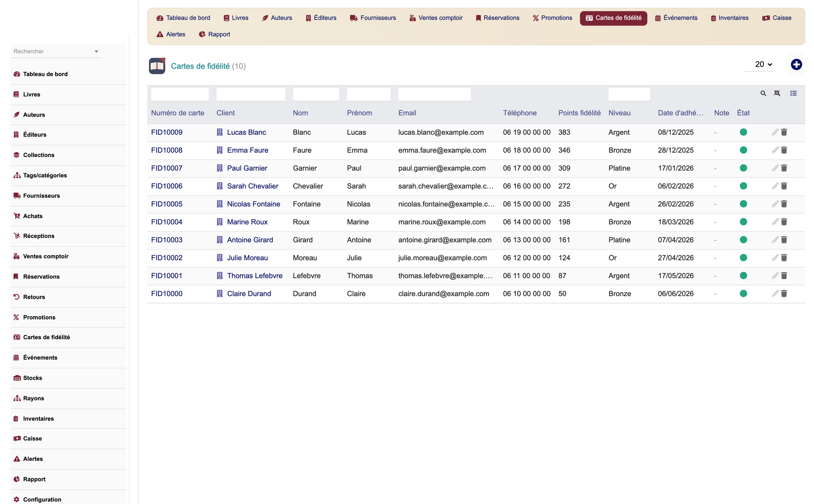Click phone number 06 14 00 00 00
This screenshot has height=504, width=814.
click(x=527, y=222)
